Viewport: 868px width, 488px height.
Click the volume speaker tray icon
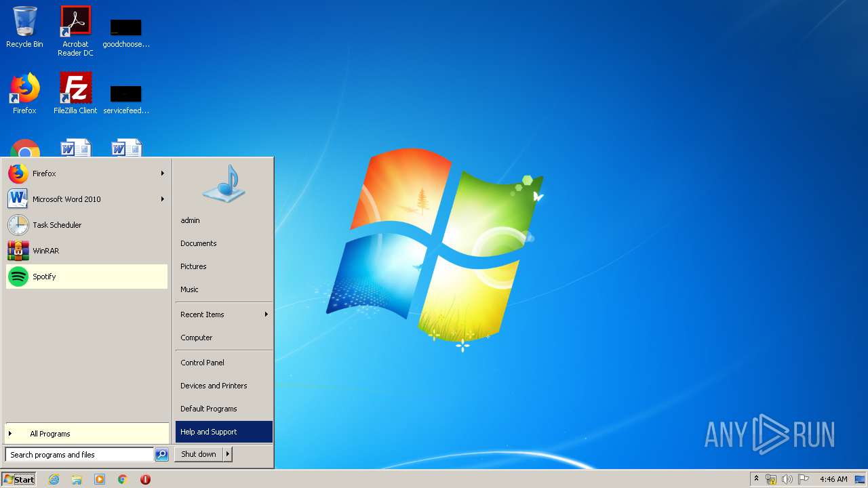coord(787,479)
